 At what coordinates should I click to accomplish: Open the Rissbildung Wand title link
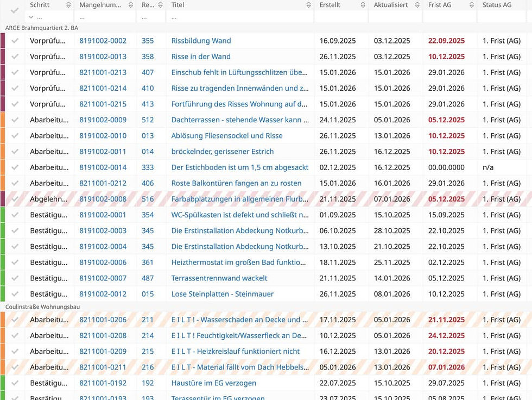201,41
